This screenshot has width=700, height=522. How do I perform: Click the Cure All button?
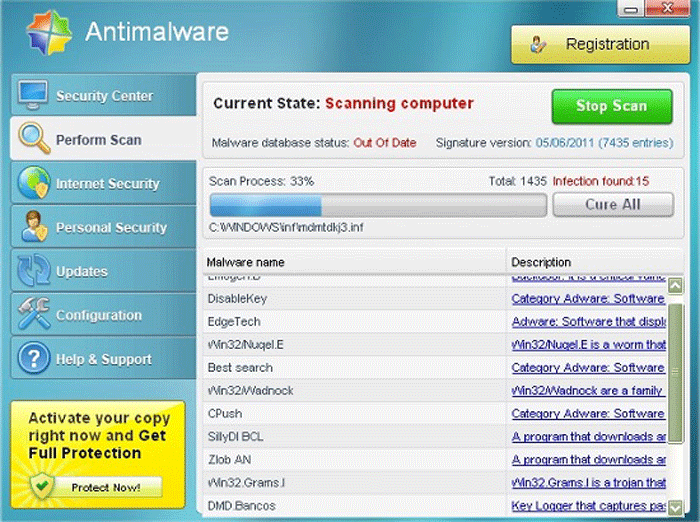click(x=613, y=204)
